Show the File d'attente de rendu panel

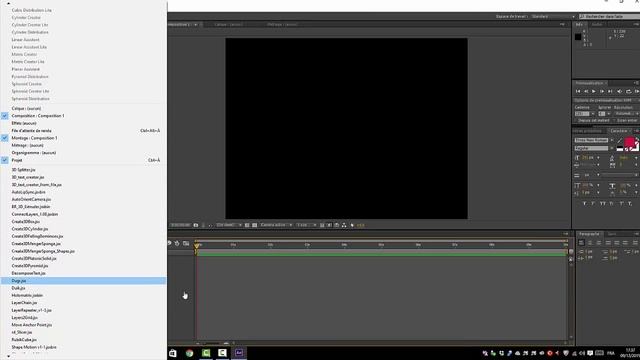(83, 131)
